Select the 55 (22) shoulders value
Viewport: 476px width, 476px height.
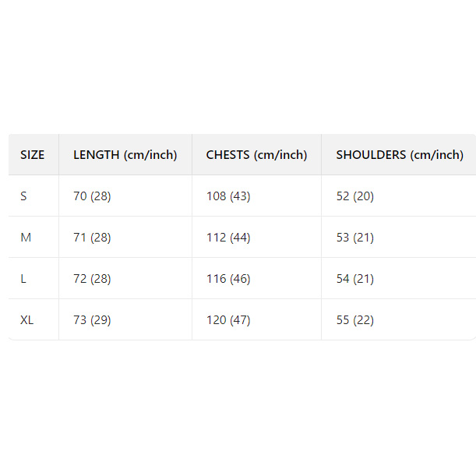point(355,320)
